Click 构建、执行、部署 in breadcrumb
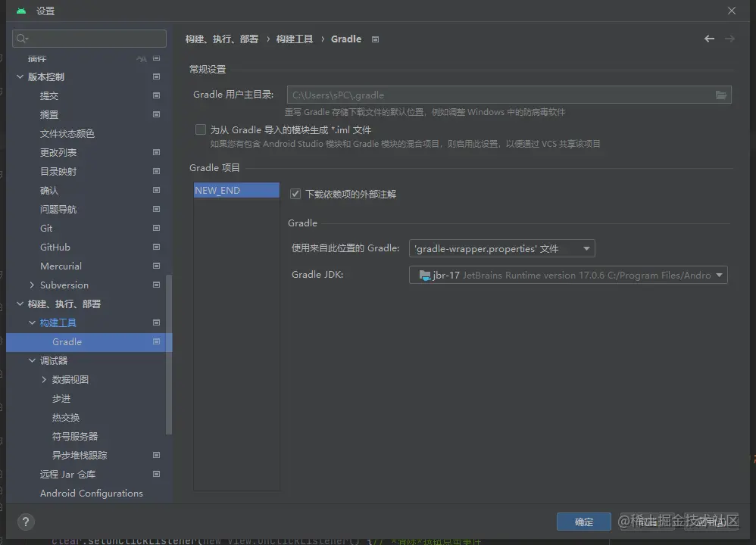The height and width of the screenshot is (545, 756). tap(222, 39)
